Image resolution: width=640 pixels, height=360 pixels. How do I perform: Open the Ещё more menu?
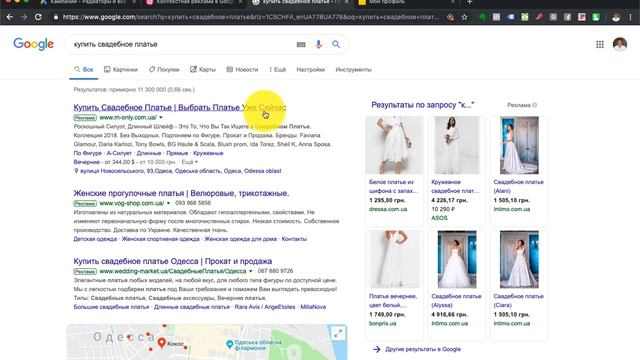click(278, 69)
